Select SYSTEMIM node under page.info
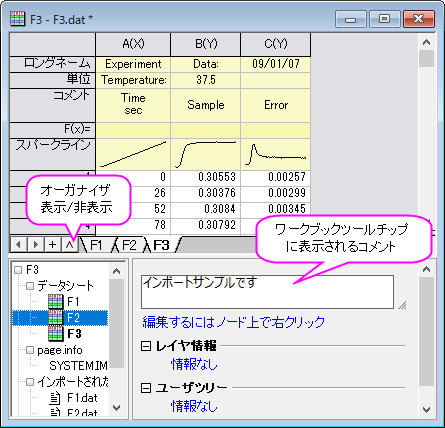 78,366
